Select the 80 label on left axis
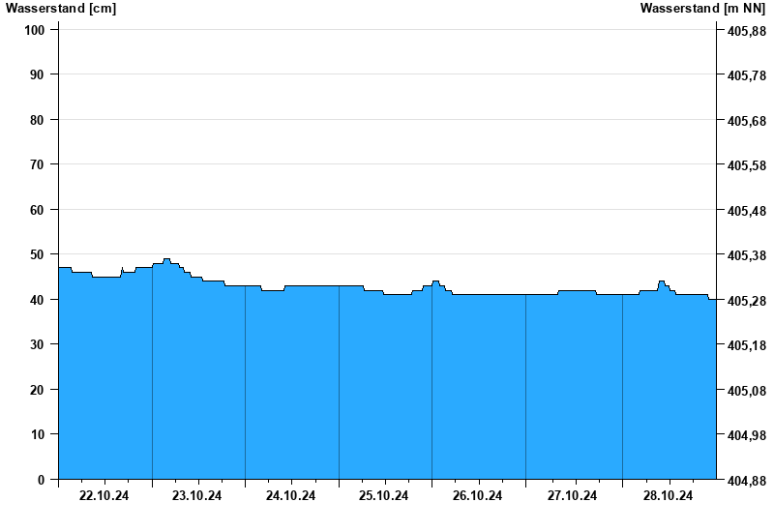The image size is (774, 532). (37, 120)
